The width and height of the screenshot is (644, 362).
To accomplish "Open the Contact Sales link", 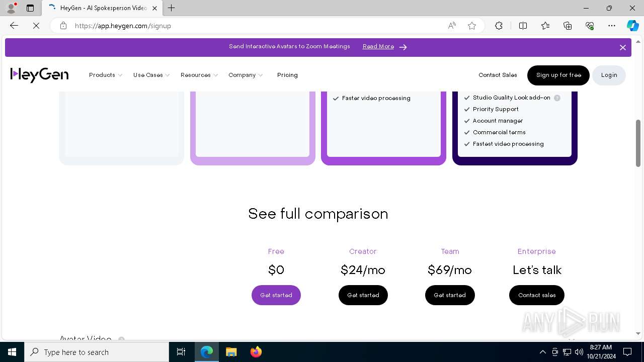I will (x=498, y=75).
